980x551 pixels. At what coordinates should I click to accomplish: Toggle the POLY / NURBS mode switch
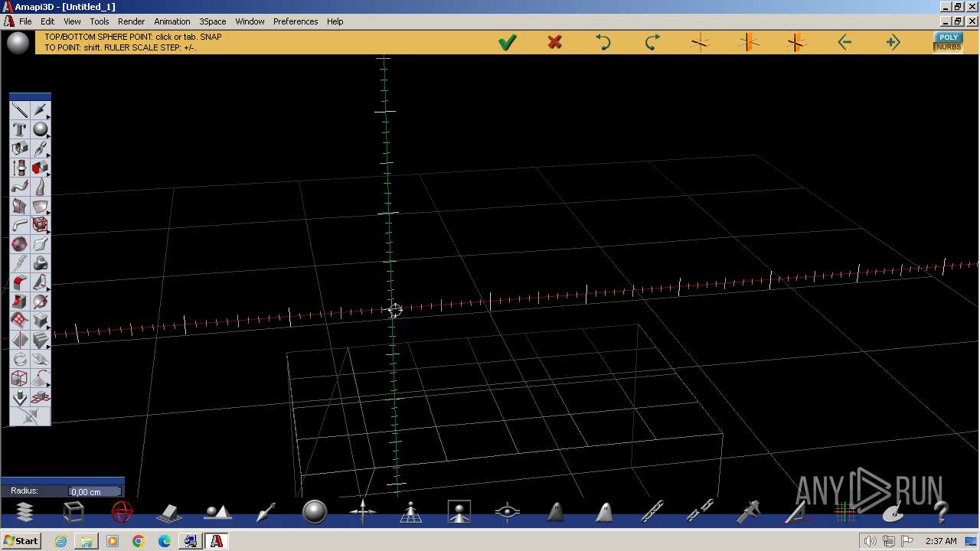[948, 42]
